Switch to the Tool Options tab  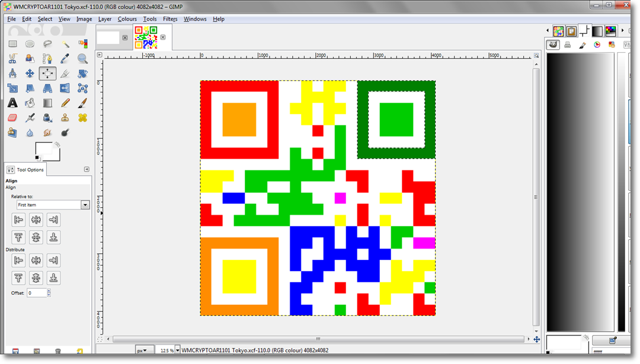(25, 169)
